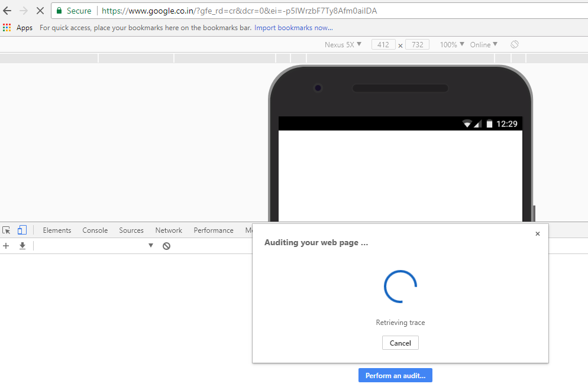Click the audit progress spinner
Image resolution: width=588 pixels, height=387 pixels.
click(x=400, y=287)
